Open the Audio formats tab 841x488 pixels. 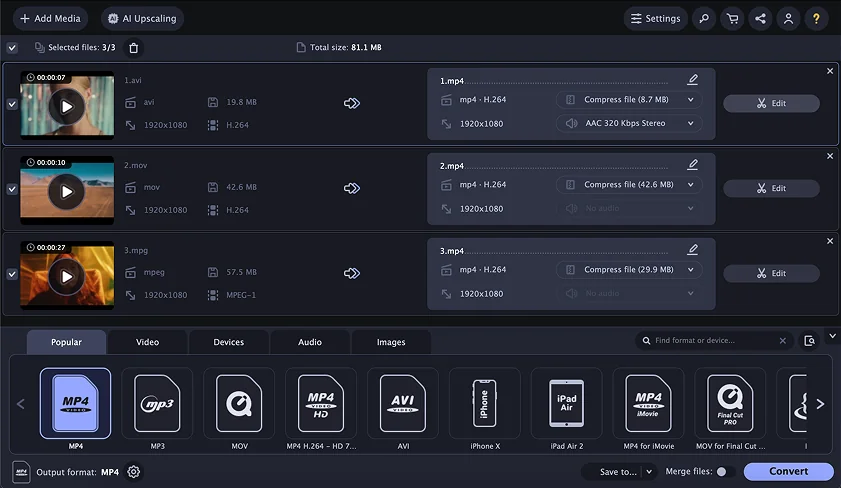(310, 342)
